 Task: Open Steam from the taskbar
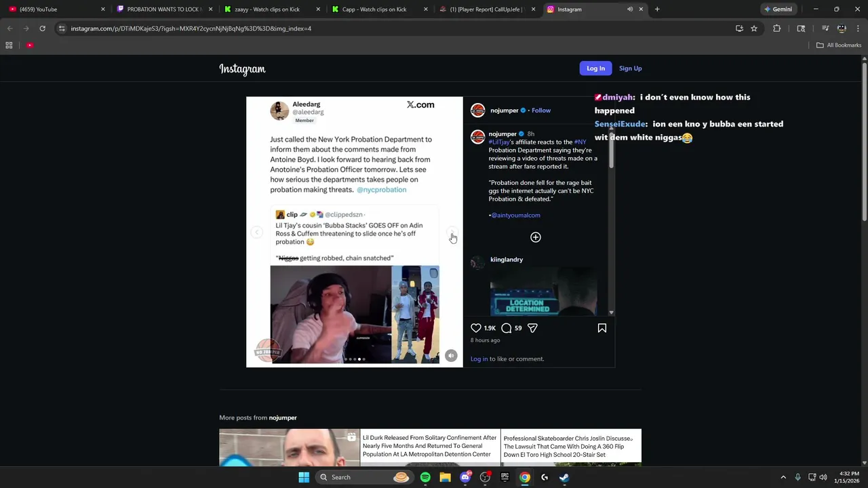564,477
